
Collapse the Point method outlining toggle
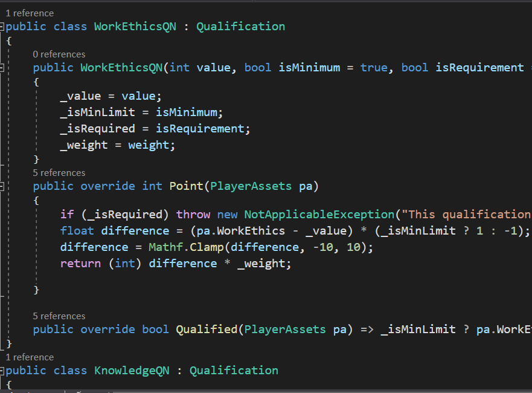(2, 186)
